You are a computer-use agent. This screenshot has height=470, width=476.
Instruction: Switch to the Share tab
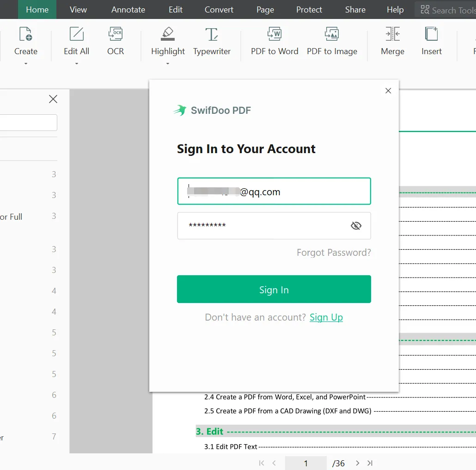click(x=355, y=9)
